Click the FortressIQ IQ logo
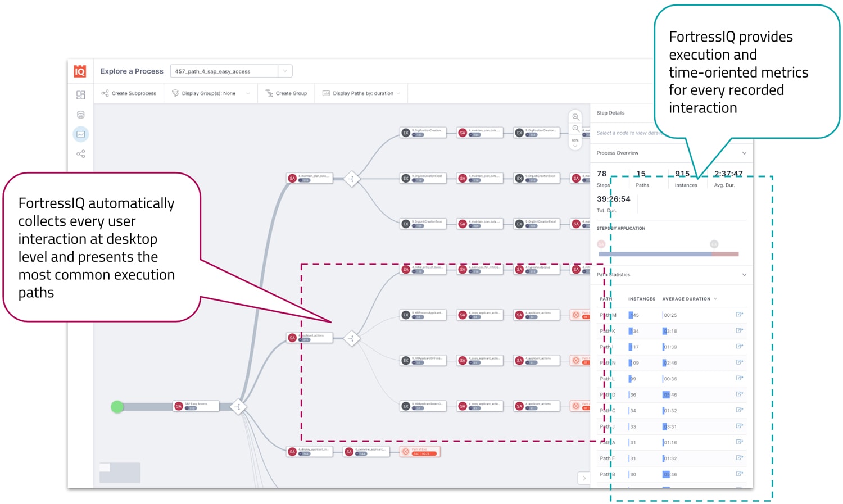The height and width of the screenshot is (504, 843). click(x=80, y=71)
